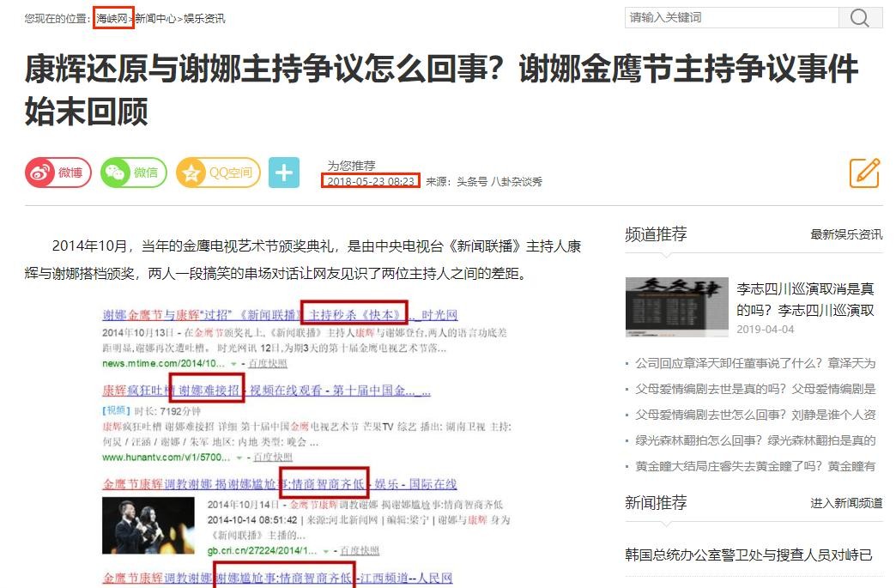The width and height of the screenshot is (896, 588).
Task: Click the search magnifier icon
Action: pyautogui.click(x=860, y=18)
